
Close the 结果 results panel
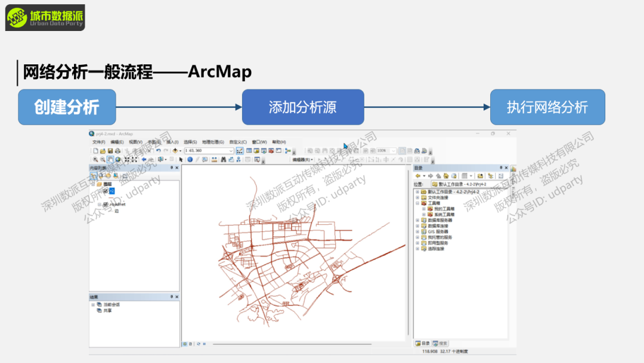[x=177, y=297]
